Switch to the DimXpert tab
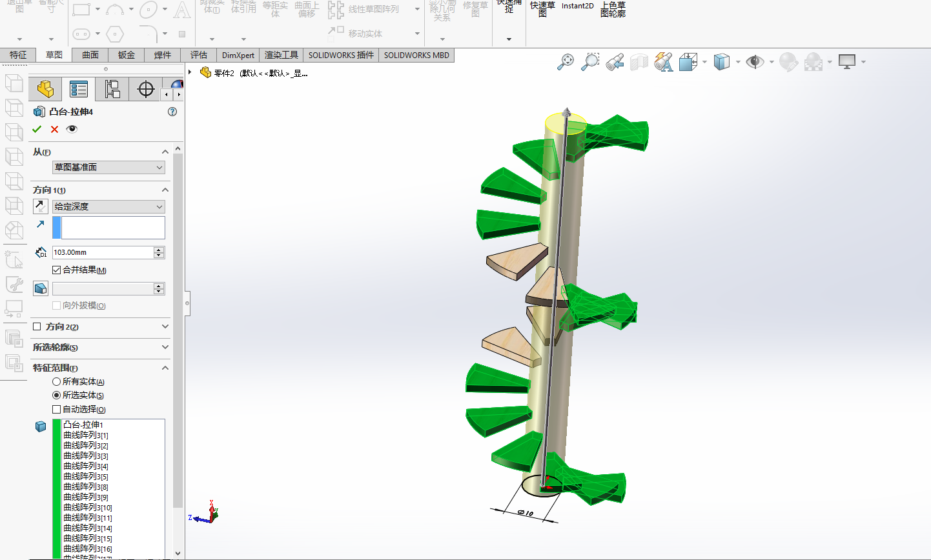 click(x=238, y=55)
